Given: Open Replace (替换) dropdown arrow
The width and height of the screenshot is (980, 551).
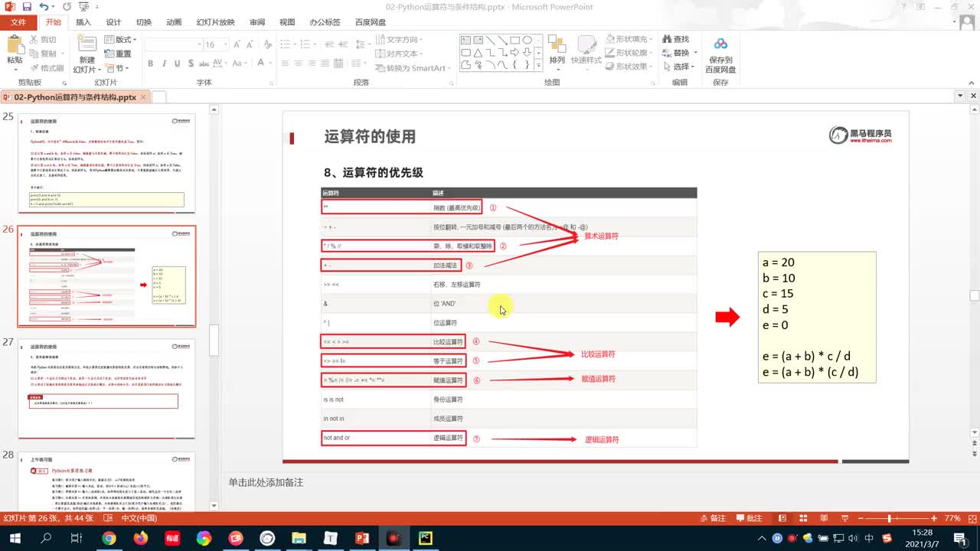Looking at the screenshot, I should pyautogui.click(x=695, y=53).
